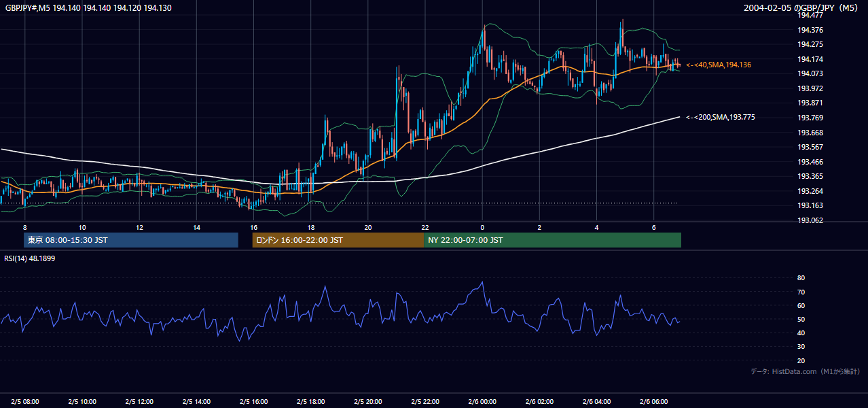Click the Tokyo 08:00-15:30 JST session bar
This screenshot has width=868, height=408.
pyautogui.click(x=131, y=240)
